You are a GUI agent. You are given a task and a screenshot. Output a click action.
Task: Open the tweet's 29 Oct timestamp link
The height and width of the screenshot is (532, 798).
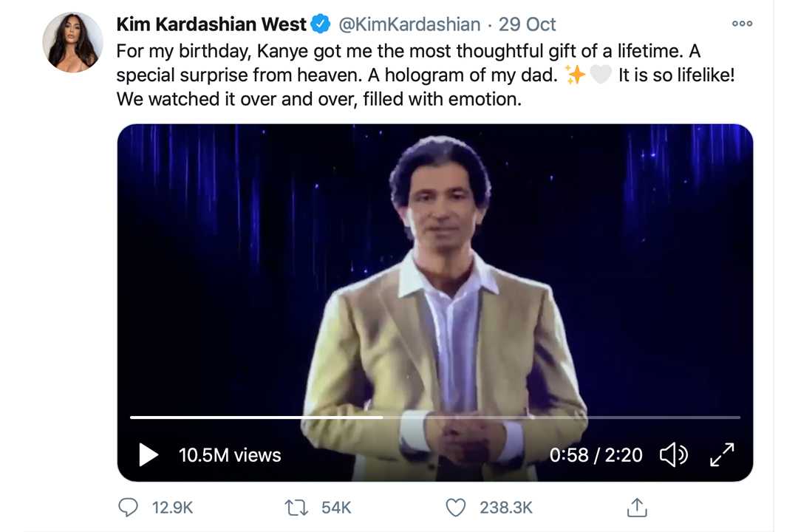(528, 24)
